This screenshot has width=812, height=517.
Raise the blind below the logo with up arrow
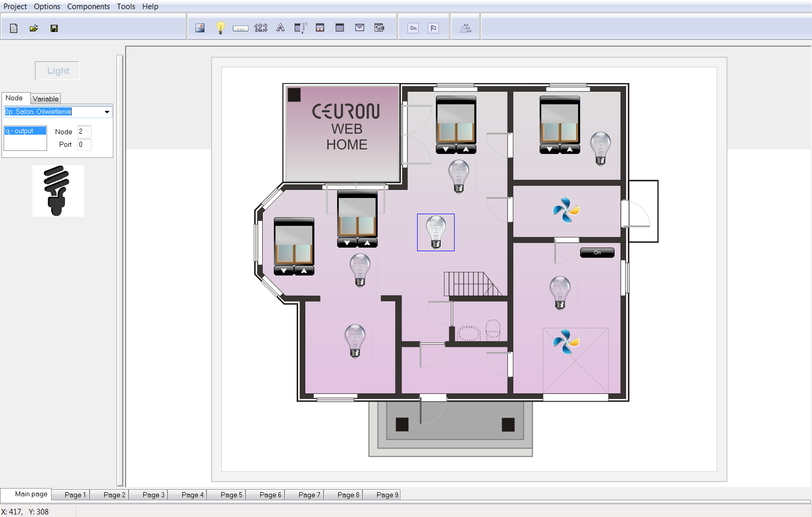[x=368, y=243]
